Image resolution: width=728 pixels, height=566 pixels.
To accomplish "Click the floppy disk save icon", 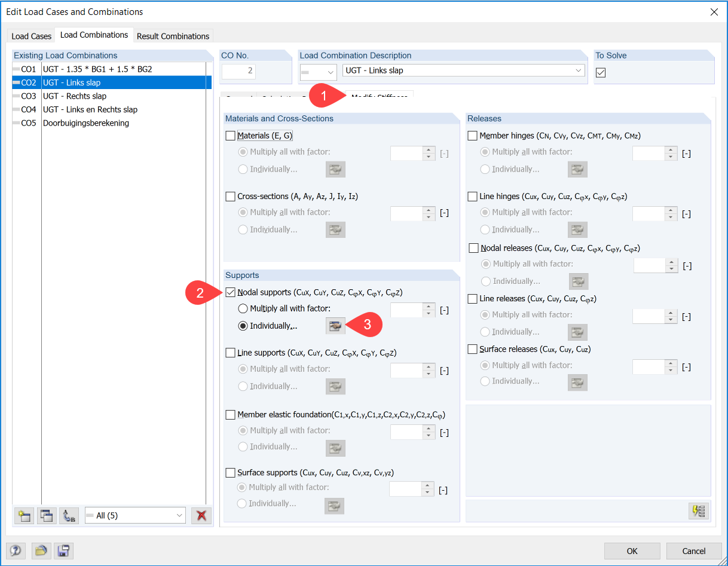I will [63, 550].
